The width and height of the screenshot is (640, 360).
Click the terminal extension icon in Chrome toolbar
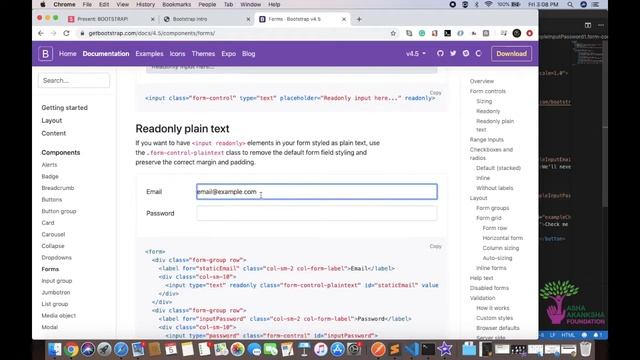tap(448, 33)
